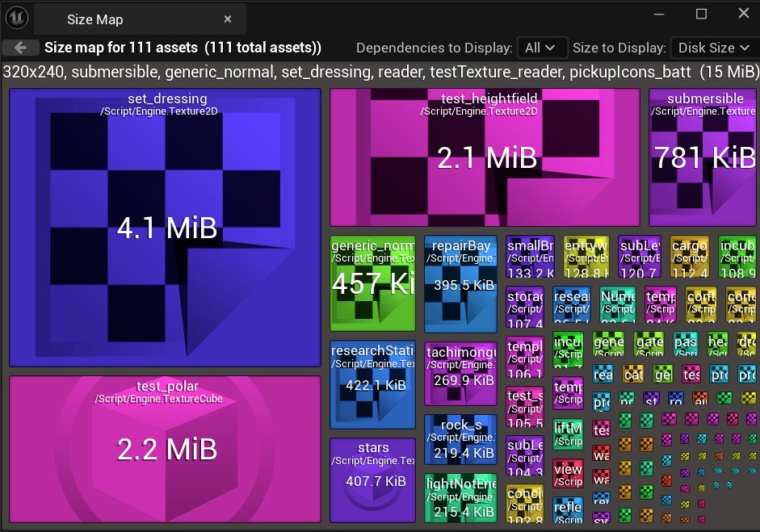Select the red view tile
The width and height of the screenshot is (760, 532).
tap(568, 474)
